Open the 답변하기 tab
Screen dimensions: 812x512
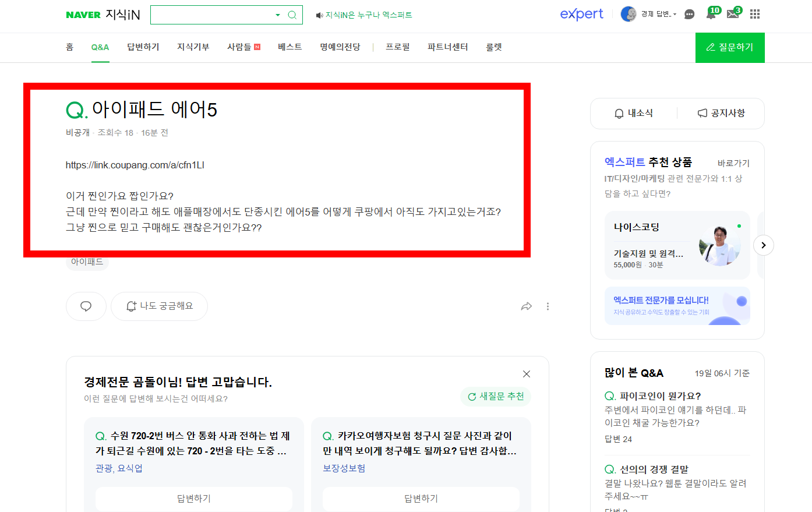[x=143, y=47]
